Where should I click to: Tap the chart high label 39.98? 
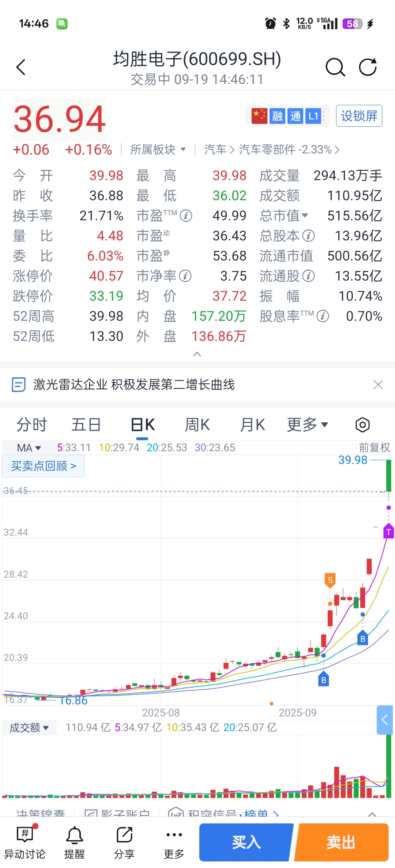point(353,460)
